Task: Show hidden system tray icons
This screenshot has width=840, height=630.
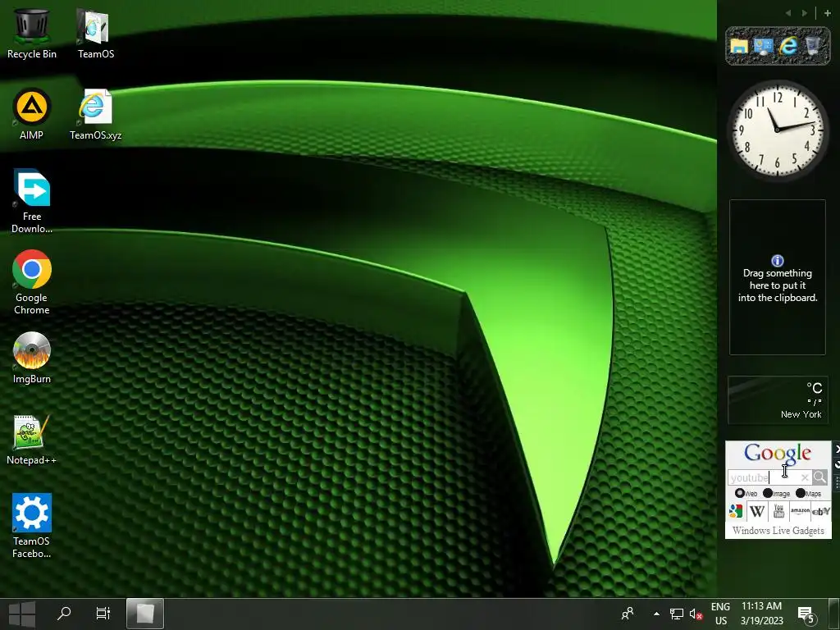Action: tap(656, 614)
